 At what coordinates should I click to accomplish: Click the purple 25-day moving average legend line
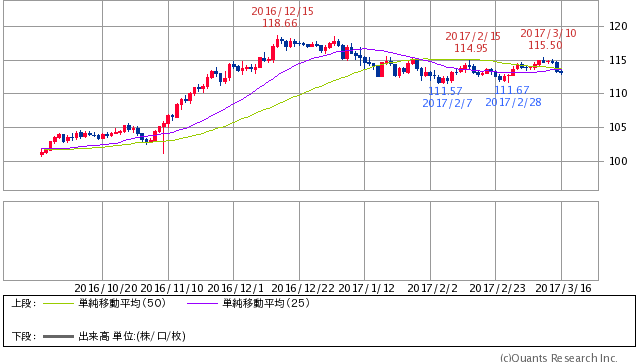click(x=202, y=303)
